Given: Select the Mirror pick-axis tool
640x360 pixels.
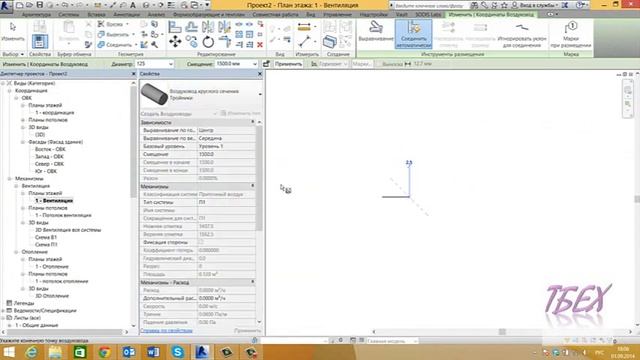Looking at the screenshot, I should [208, 27].
